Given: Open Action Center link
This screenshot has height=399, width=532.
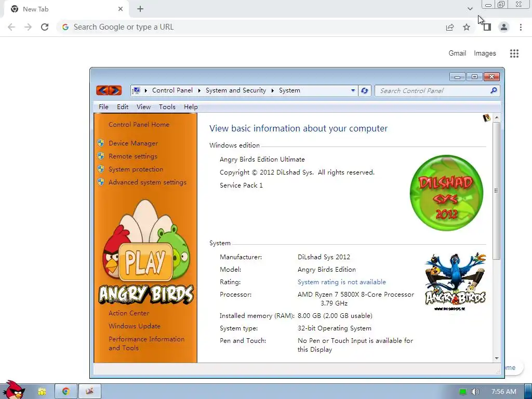Looking at the screenshot, I should pos(129,313).
